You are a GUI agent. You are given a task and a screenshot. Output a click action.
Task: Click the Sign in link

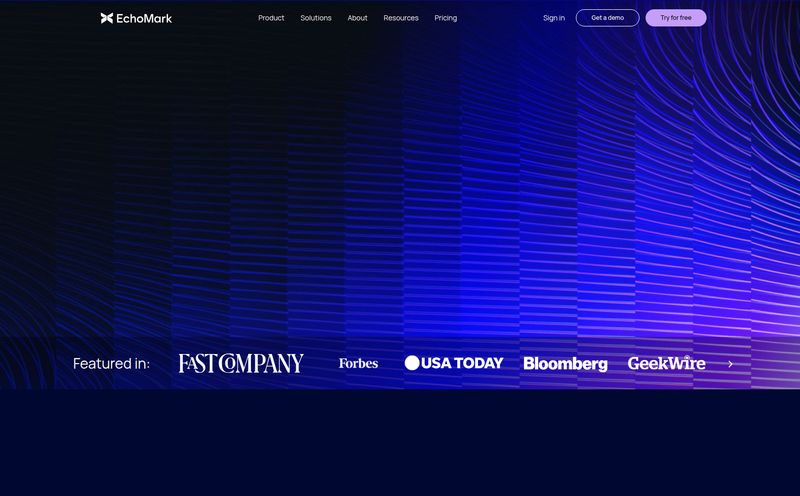point(554,18)
